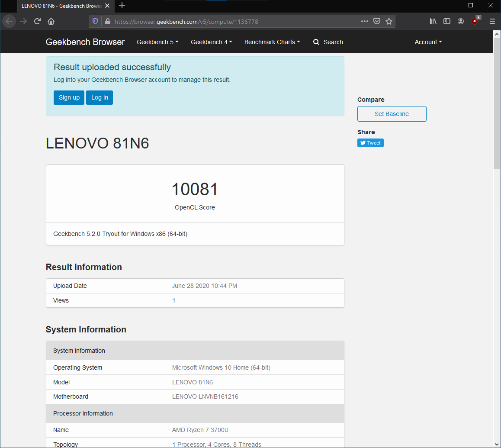Go to the browser Home icon
501x448 pixels.
pyautogui.click(x=51, y=21)
